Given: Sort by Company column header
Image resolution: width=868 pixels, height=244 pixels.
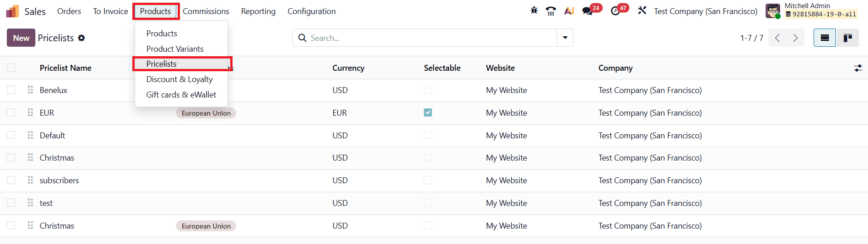Looking at the screenshot, I should click(616, 68).
